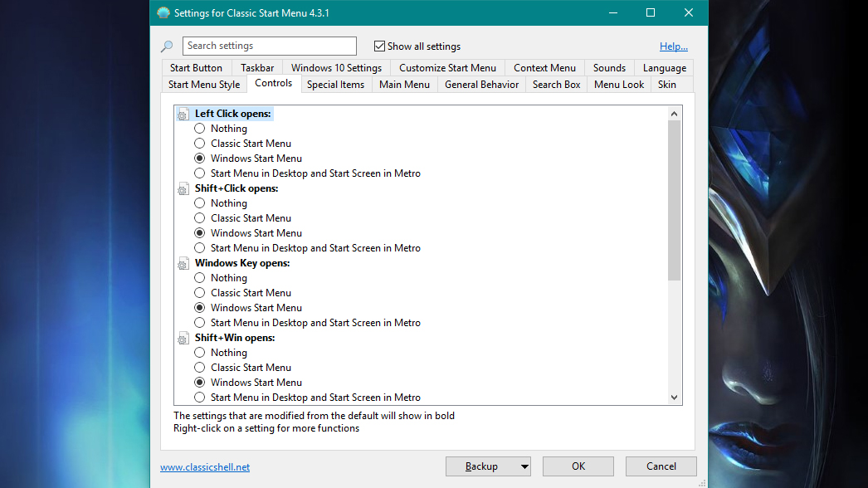Viewport: 868px width, 488px height.
Task: Open the Windows 10 Settings tab
Action: 337,67
